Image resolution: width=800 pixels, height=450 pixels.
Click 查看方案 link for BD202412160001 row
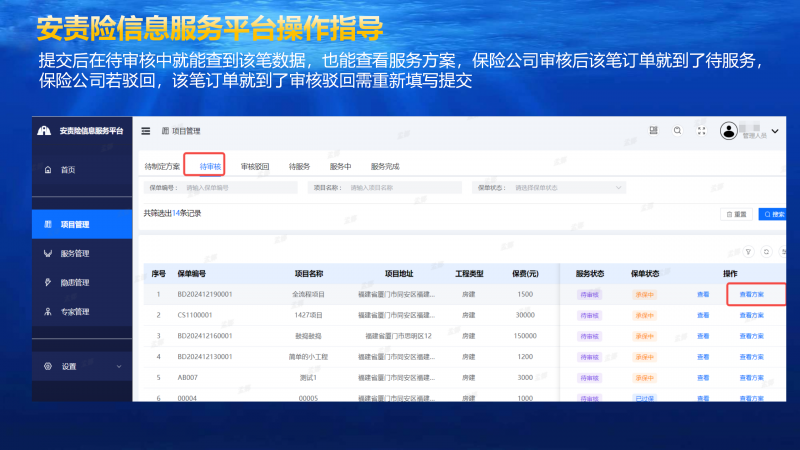(752, 336)
